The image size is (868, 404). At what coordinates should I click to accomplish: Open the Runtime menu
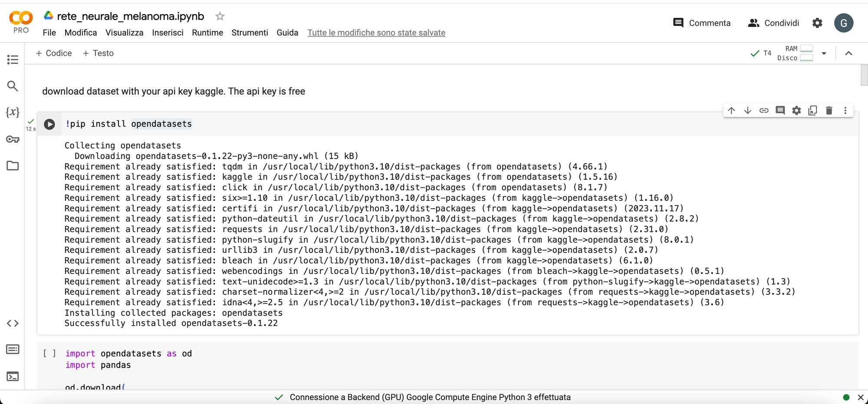tap(207, 33)
